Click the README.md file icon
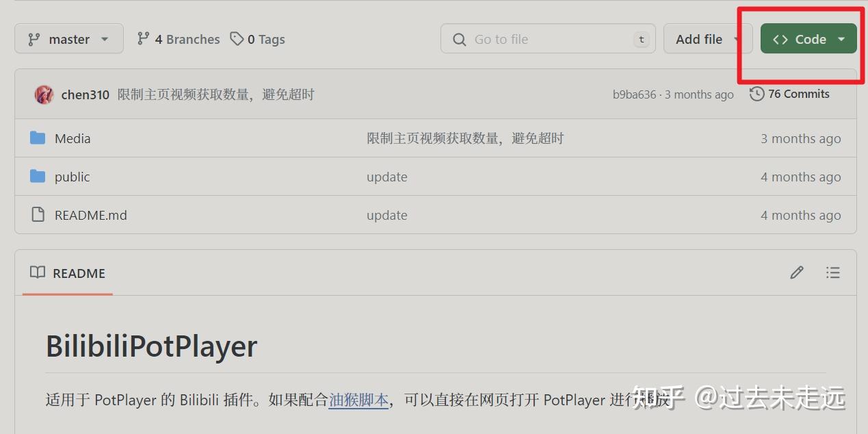This screenshot has width=868, height=434. point(38,214)
